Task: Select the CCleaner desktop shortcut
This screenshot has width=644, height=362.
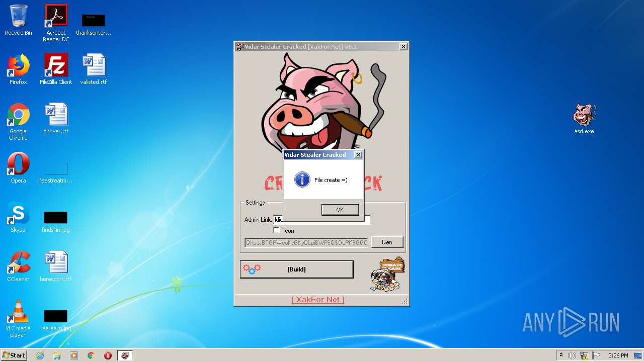Action: point(18,266)
